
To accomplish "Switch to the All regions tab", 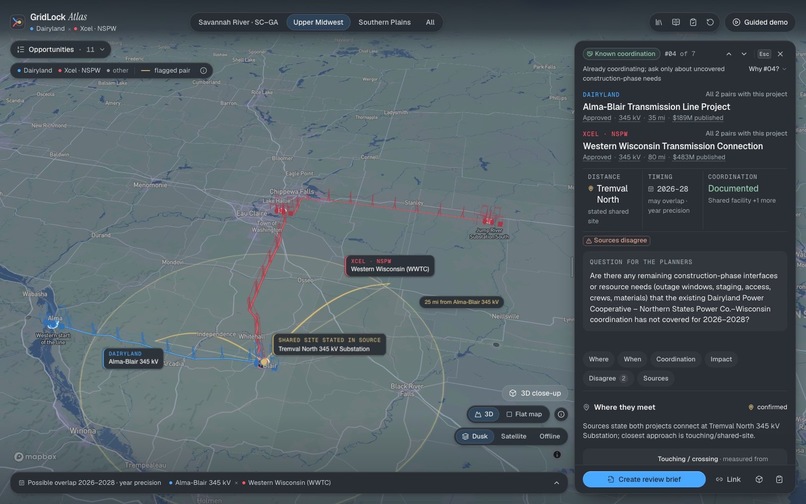I will pos(430,22).
